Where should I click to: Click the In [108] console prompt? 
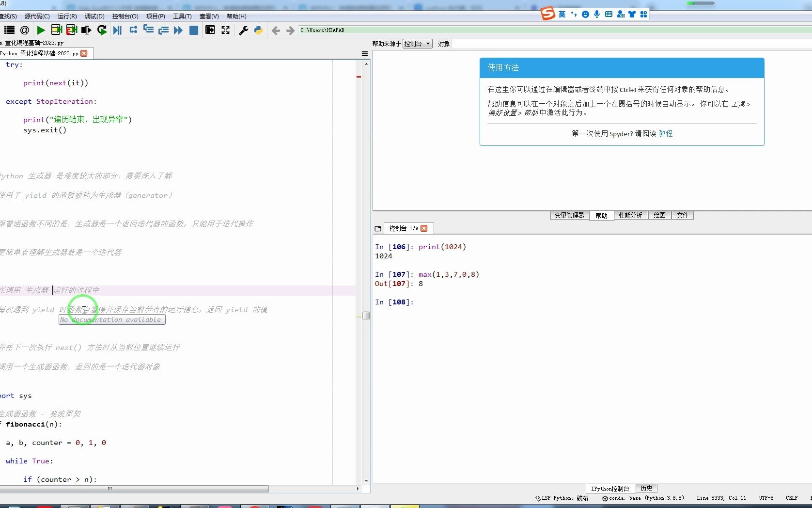pyautogui.click(x=394, y=302)
